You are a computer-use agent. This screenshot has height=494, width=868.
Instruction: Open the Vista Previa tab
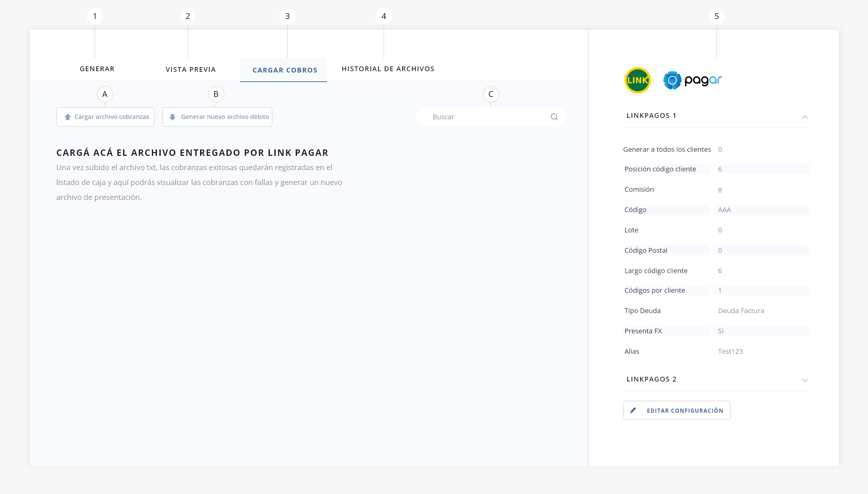[x=191, y=69]
